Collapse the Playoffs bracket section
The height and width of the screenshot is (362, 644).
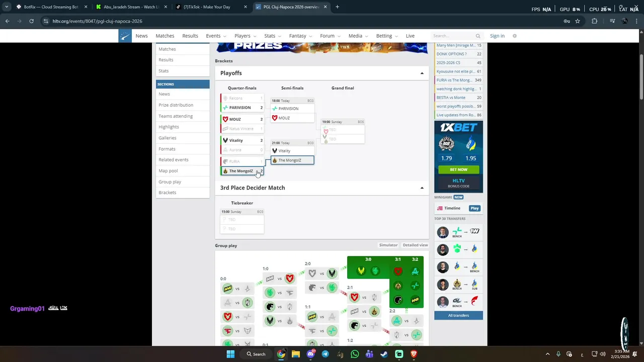click(422, 73)
